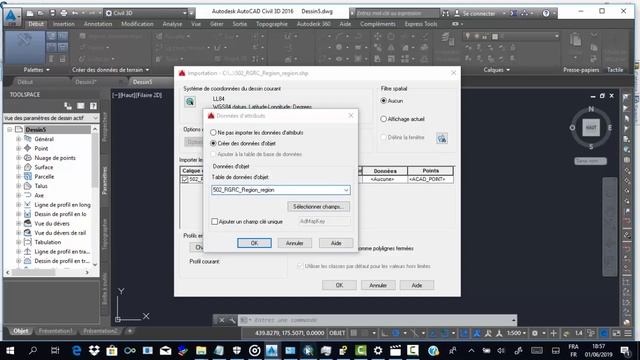The width and height of the screenshot is (640, 360).
Task: Open the Annotation ribbon tab
Action: point(98,24)
